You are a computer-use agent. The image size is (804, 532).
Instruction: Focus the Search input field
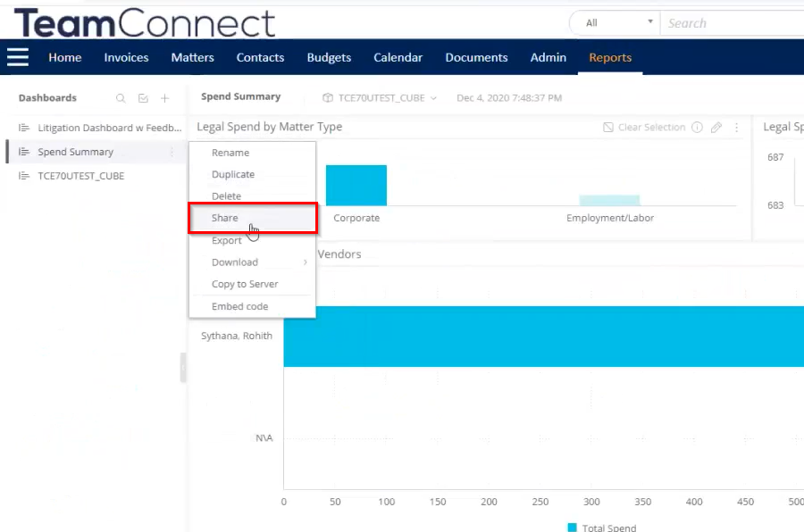click(733, 23)
